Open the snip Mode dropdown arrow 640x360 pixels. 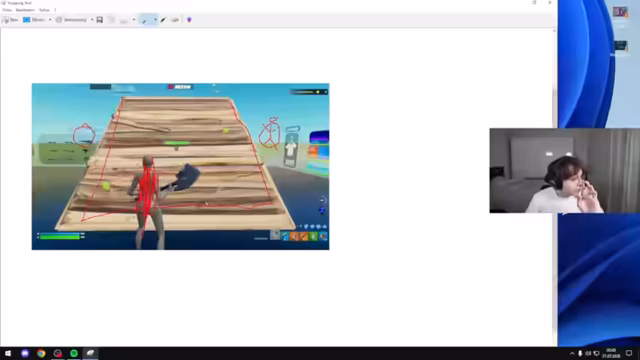click(x=50, y=20)
